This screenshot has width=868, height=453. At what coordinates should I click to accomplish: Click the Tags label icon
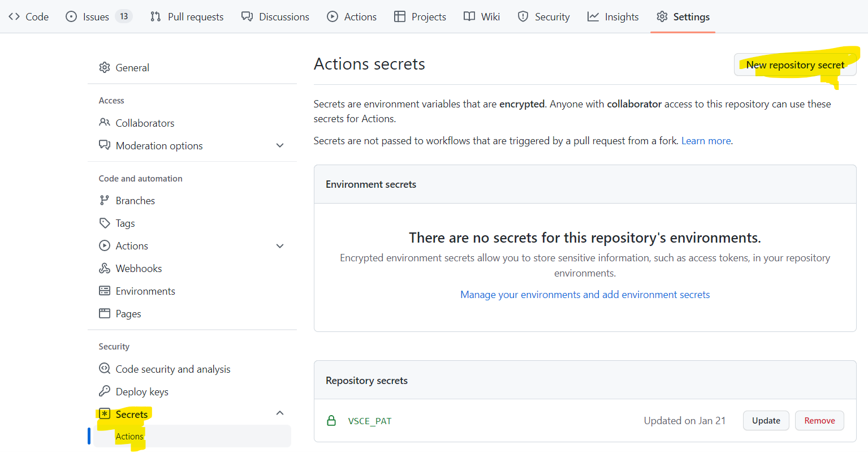[x=105, y=223]
